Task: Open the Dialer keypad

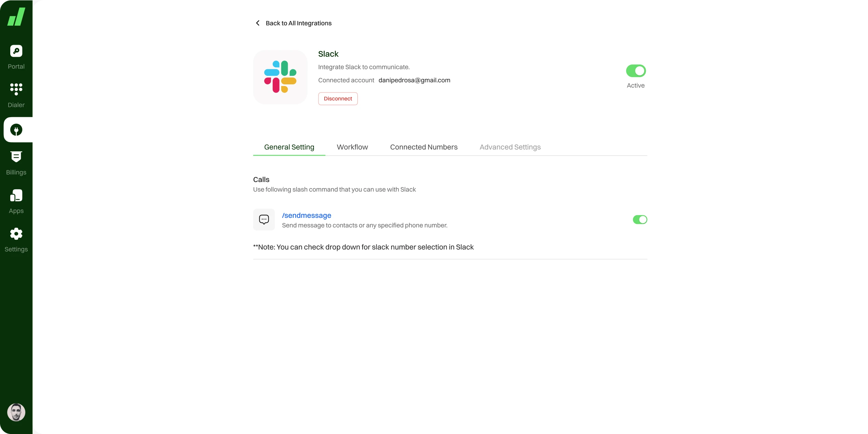Action: (x=16, y=95)
